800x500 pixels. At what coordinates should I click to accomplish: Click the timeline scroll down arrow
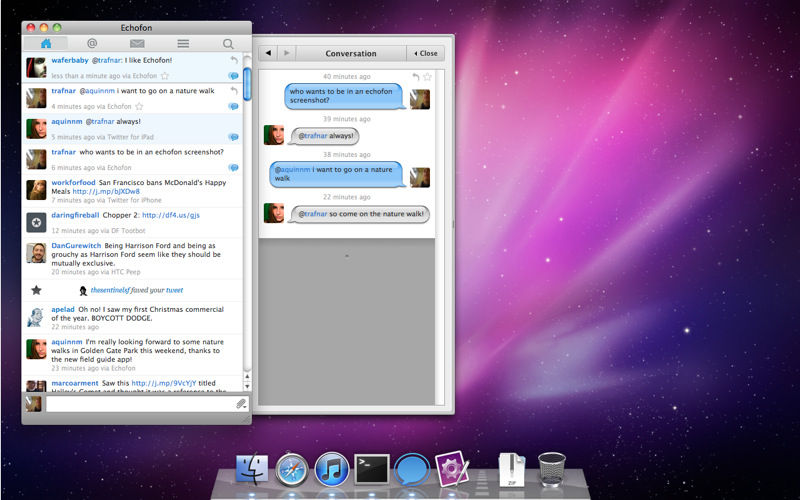[247, 387]
